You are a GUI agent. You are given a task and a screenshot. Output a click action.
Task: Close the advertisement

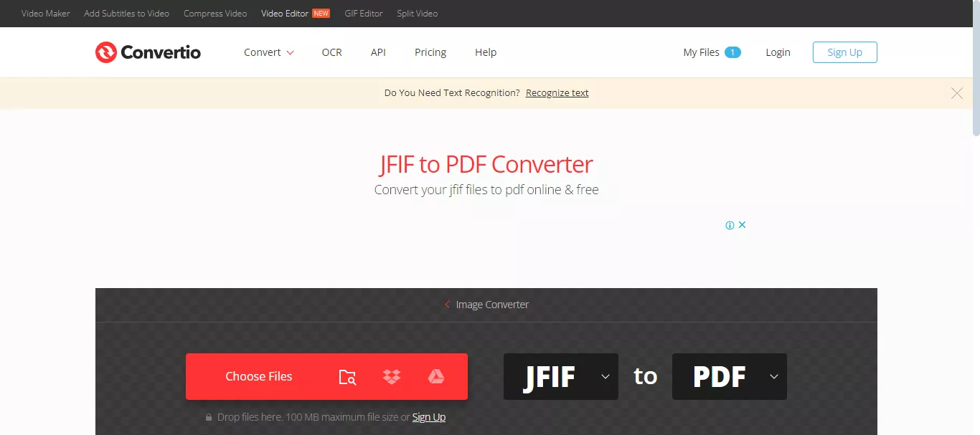pos(743,224)
